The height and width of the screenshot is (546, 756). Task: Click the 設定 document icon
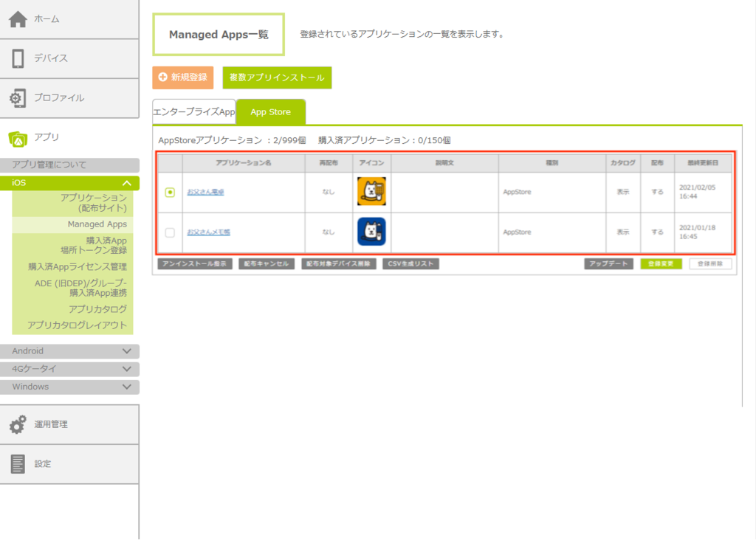[x=18, y=464]
